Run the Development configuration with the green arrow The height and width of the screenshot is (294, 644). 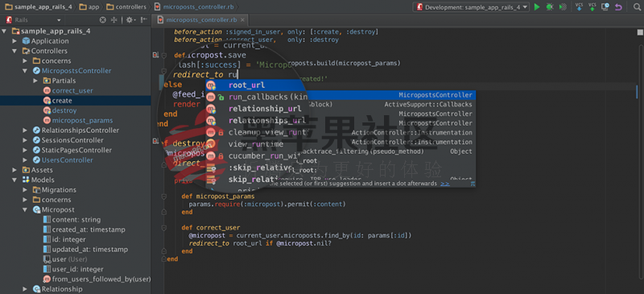coord(537,7)
